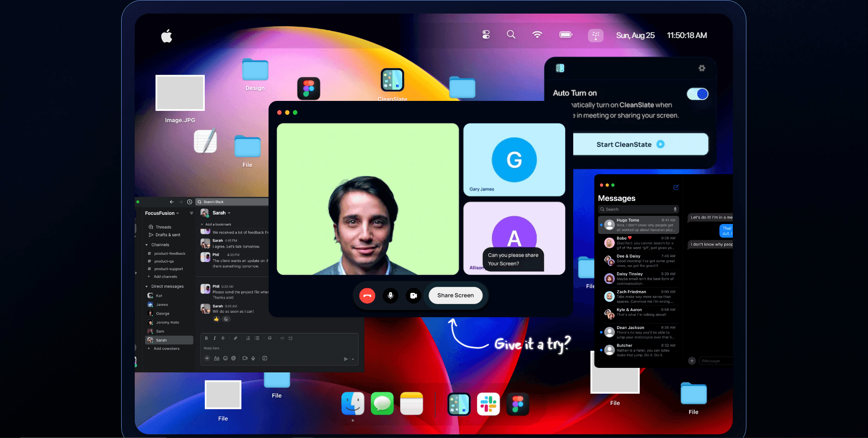868x438 pixels.
Task: Open the Apple menu
Action: tap(167, 36)
